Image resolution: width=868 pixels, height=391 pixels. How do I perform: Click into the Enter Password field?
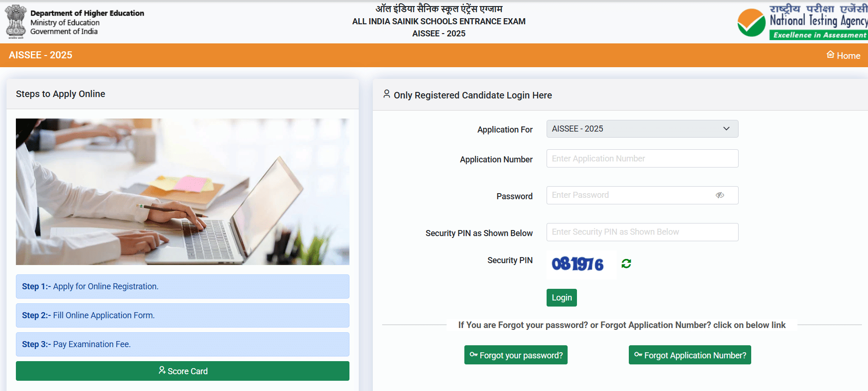(642, 195)
